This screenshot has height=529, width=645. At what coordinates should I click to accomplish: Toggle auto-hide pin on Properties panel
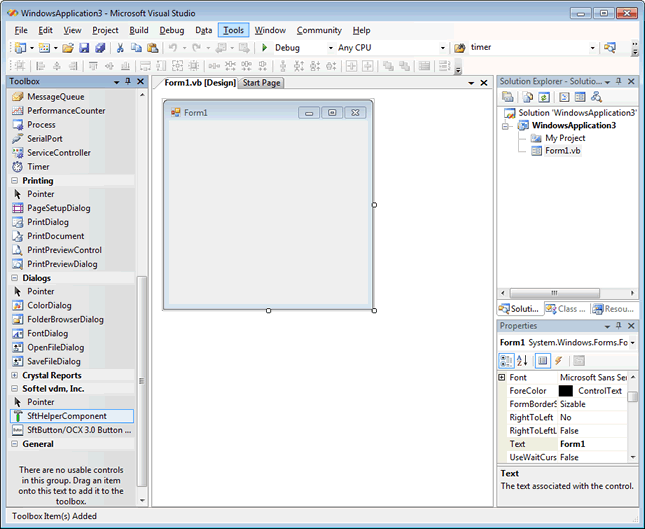[x=619, y=326]
